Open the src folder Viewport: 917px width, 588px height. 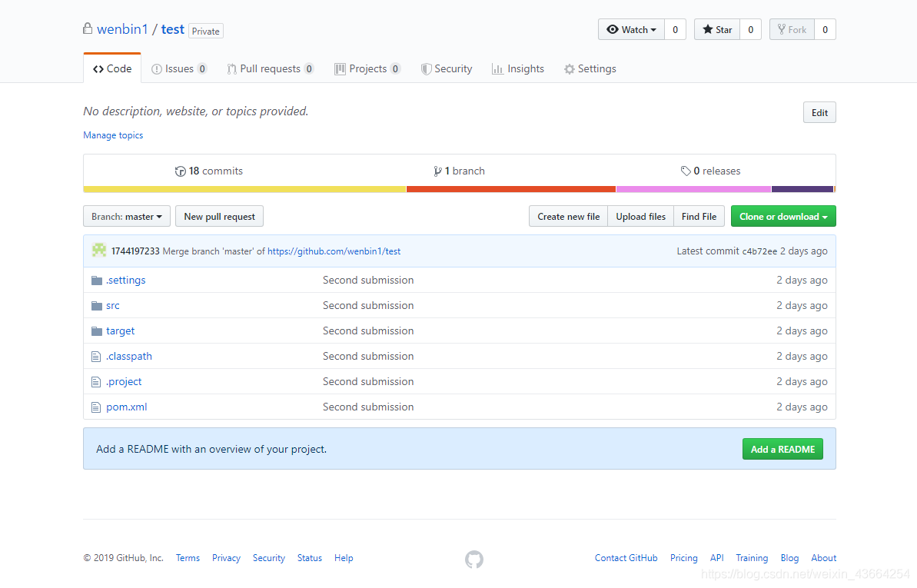113,305
